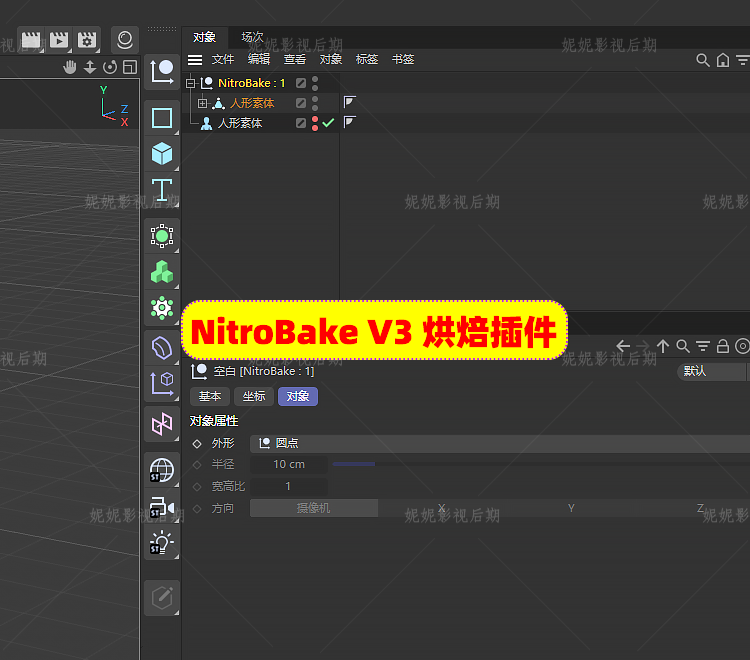Open Render Settings clapperboard gear icon
Viewport: 750px width, 660px height.
[87, 40]
